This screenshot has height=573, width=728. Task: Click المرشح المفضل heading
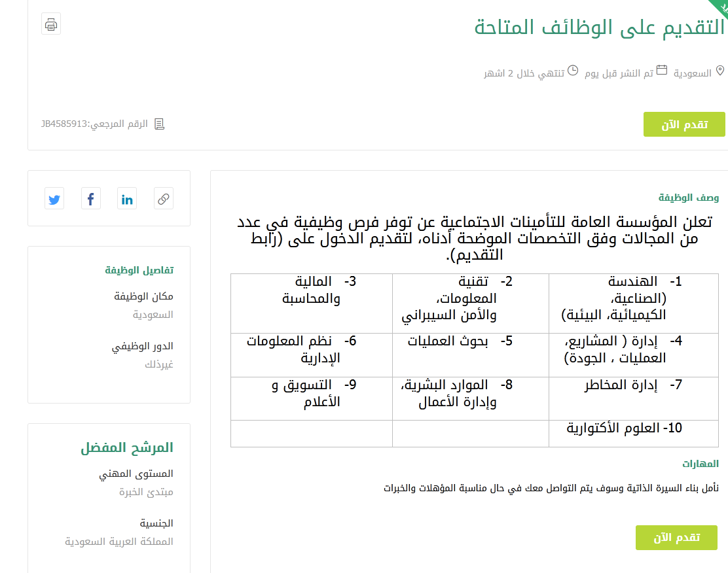coord(127,447)
